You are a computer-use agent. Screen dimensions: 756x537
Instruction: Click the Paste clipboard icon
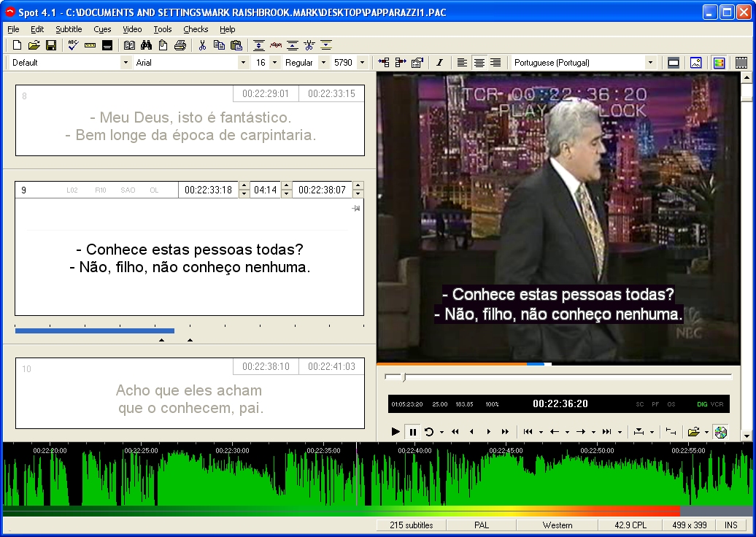[x=236, y=45]
